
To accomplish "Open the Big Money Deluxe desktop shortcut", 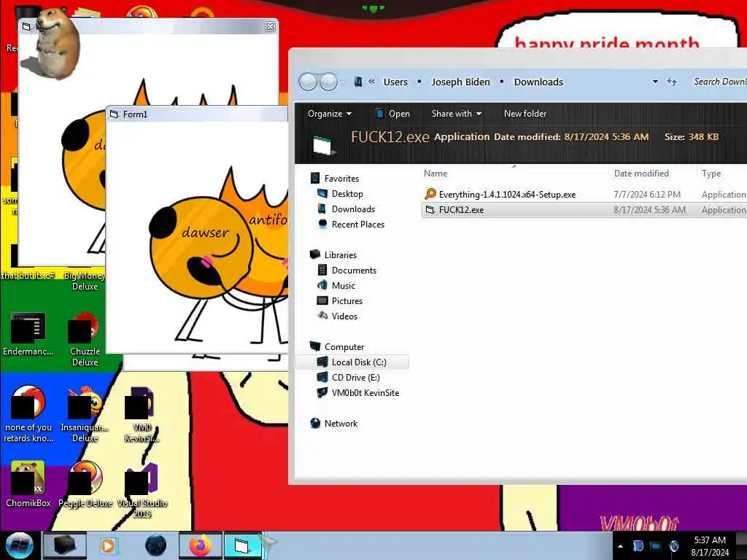I will [85, 281].
